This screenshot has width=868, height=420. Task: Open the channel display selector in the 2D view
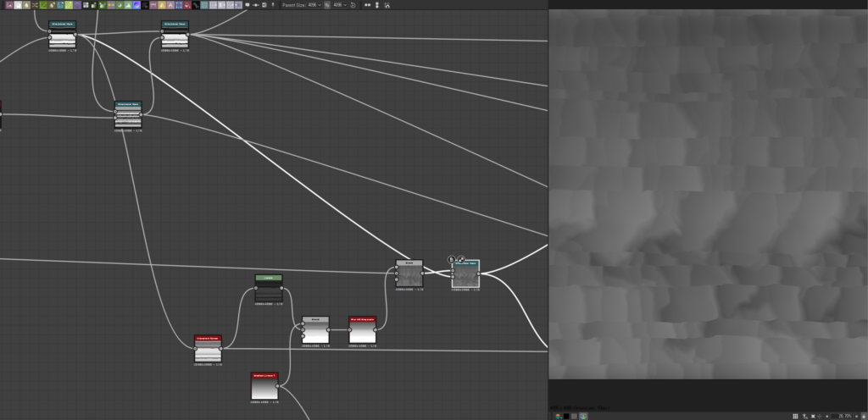click(558, 416)
